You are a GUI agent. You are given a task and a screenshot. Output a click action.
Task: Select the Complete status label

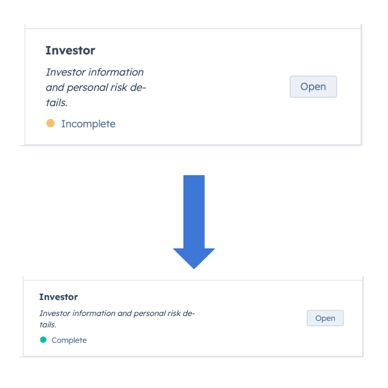click(x=69, y=340)
